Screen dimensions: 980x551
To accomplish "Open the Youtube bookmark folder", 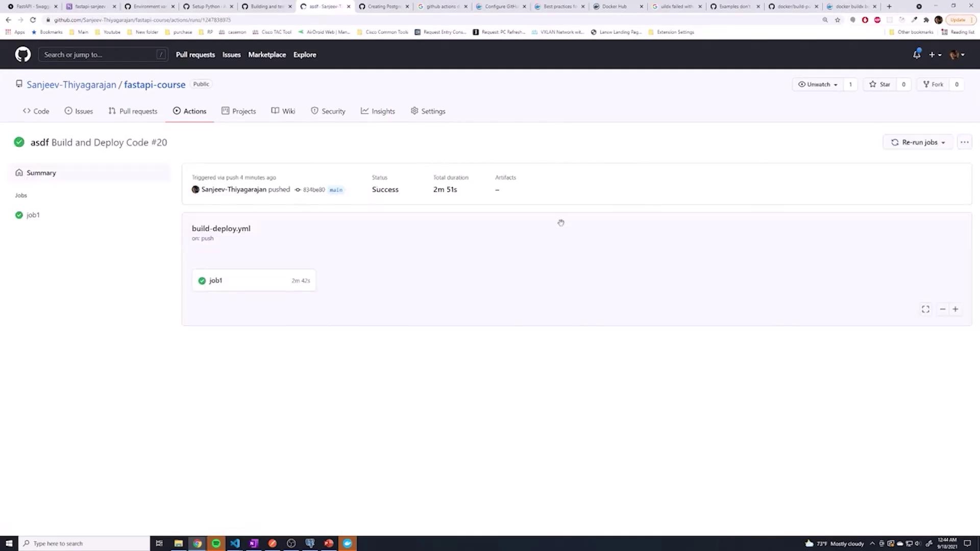I will [x=108, y=32].
